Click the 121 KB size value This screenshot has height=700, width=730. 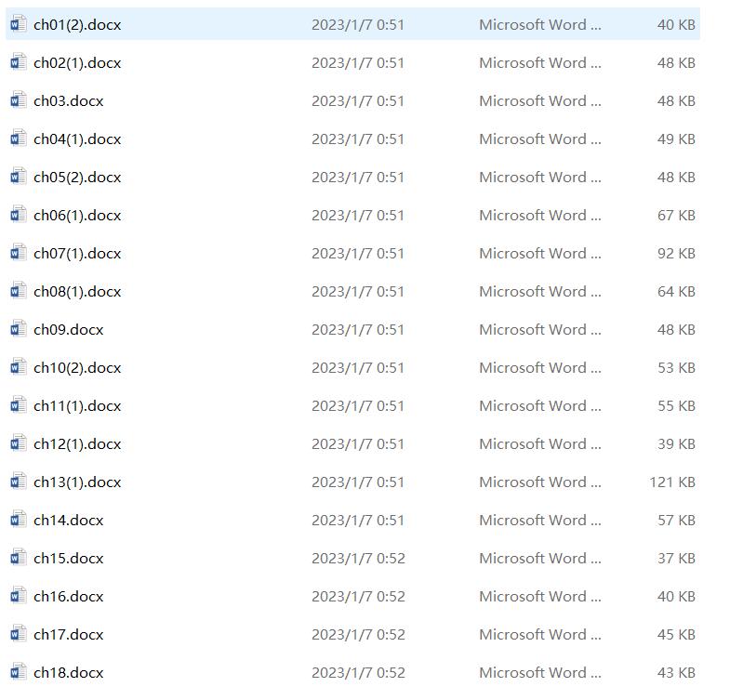pos(672,482)
